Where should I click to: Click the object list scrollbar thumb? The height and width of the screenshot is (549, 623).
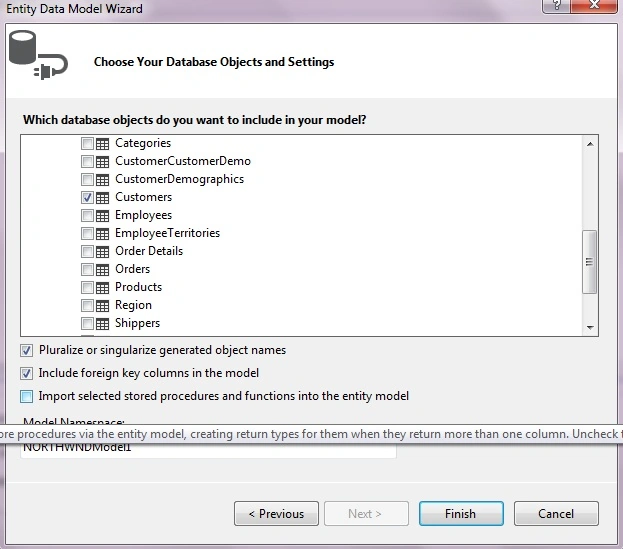590,262
